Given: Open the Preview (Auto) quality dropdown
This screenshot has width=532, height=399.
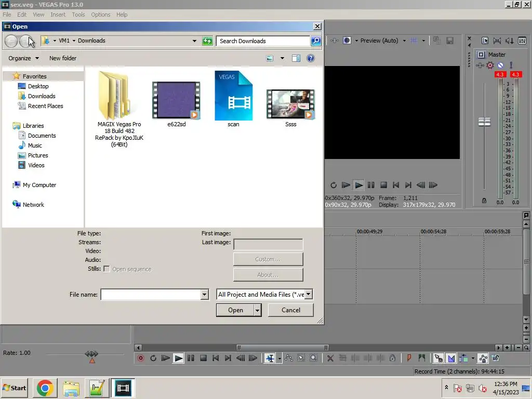Looking at the screenshot, I should (404, 41).
